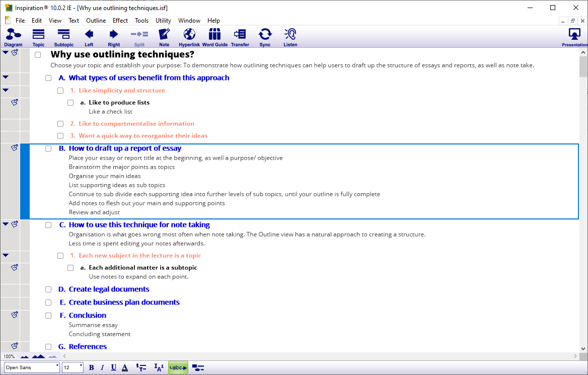The width and height of the screenshot is (588, 375).
Task: Check box for 'Why use outlining techniques?'
Action: (x=38, y=55)
